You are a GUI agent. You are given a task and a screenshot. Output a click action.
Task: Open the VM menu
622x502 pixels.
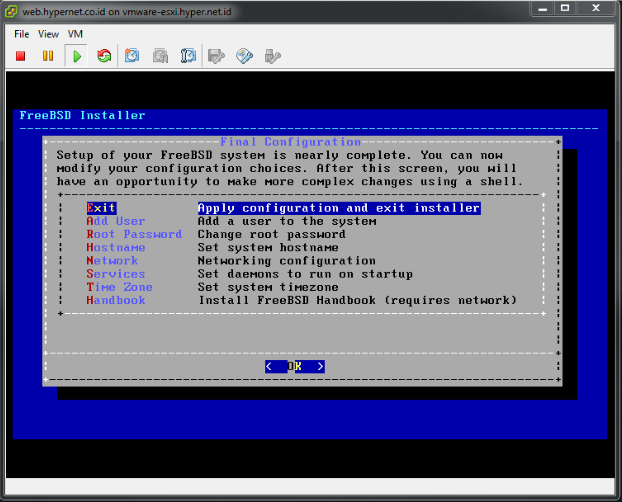pyautogui.click(x=75, y=34)
